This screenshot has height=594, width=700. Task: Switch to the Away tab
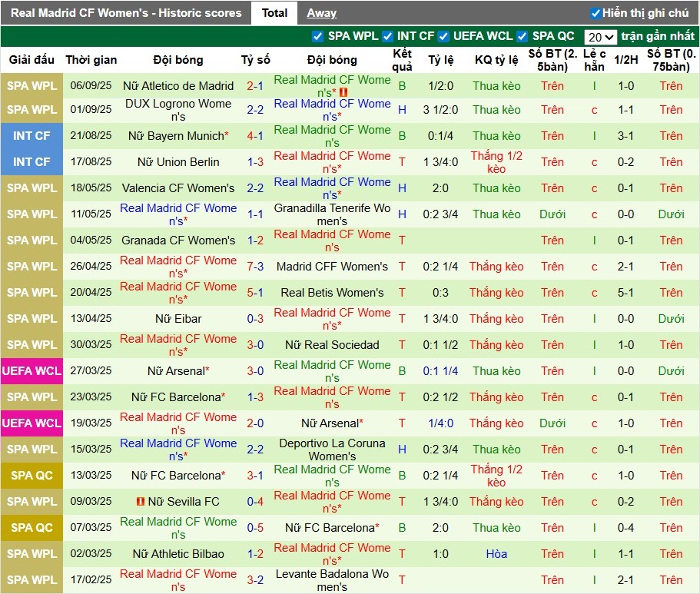tap(321, 13)
